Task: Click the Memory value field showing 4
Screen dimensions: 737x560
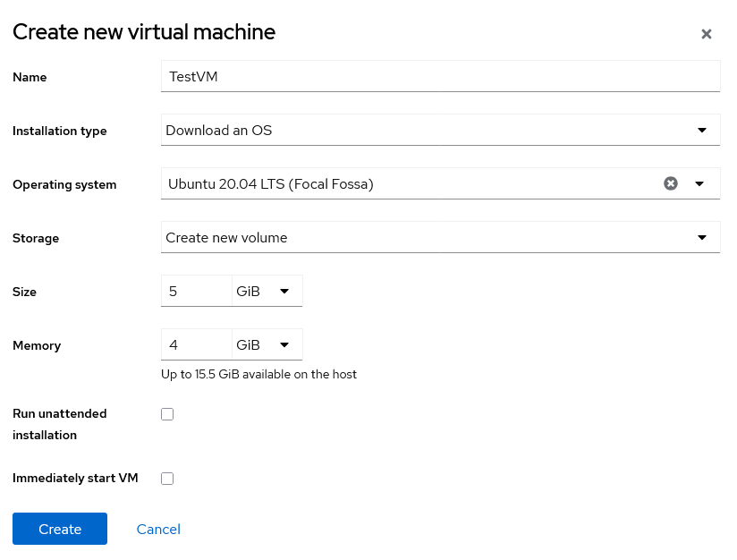Action: pos(196,345)
